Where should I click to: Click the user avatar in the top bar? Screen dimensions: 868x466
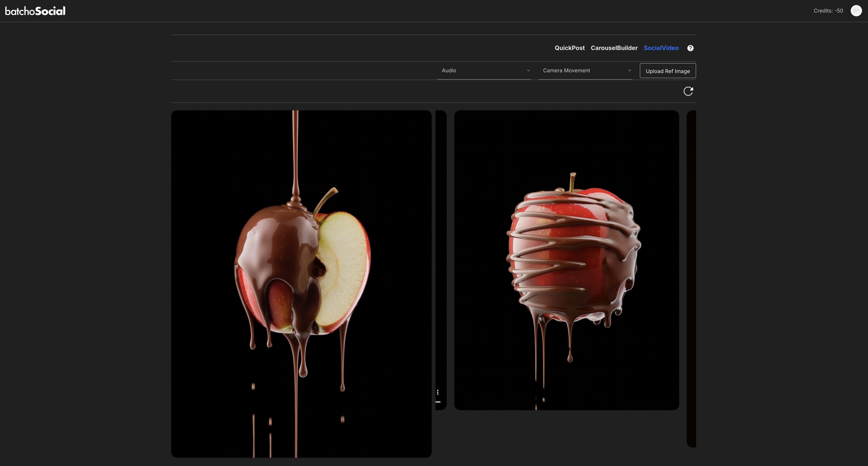pos(856,10)
